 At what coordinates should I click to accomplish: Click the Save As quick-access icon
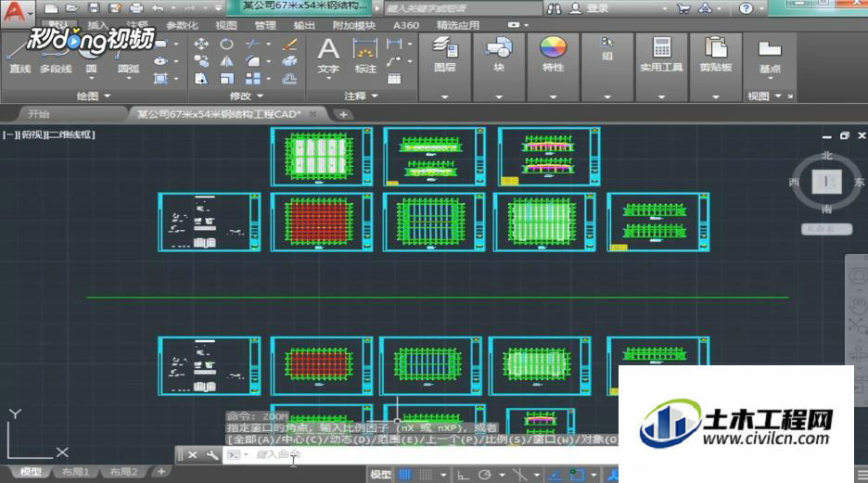(115, 8)
